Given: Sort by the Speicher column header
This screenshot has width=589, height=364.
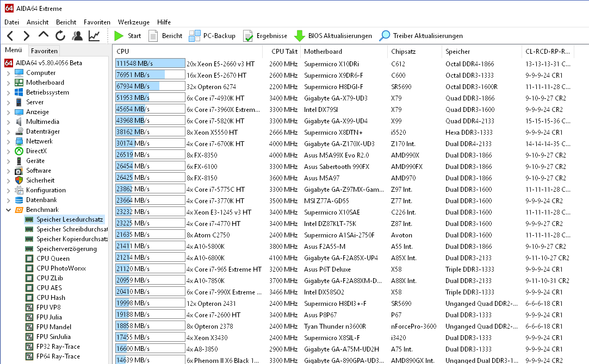Looking at the screenshot, I should coord(482,52).
